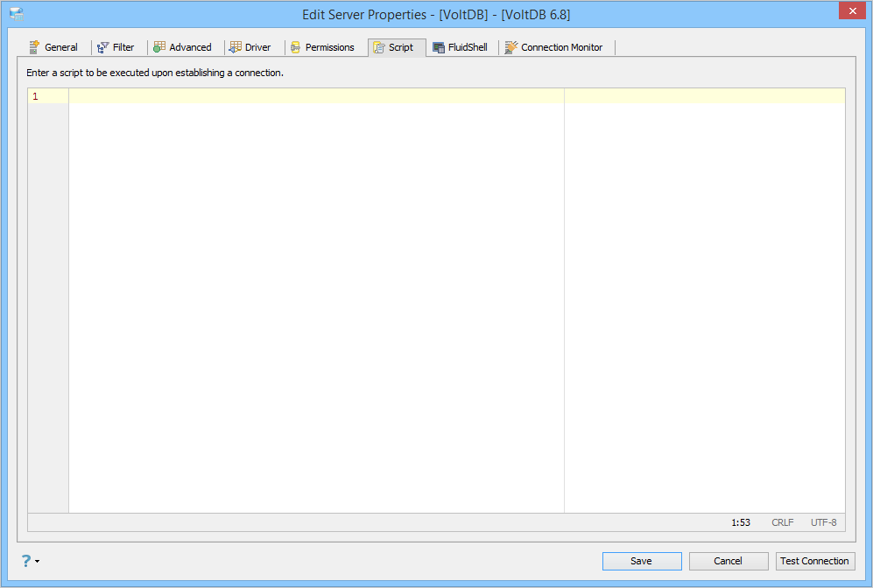Click the Connection Monitor plug icon
873x588 pixels.
(511, 47)
